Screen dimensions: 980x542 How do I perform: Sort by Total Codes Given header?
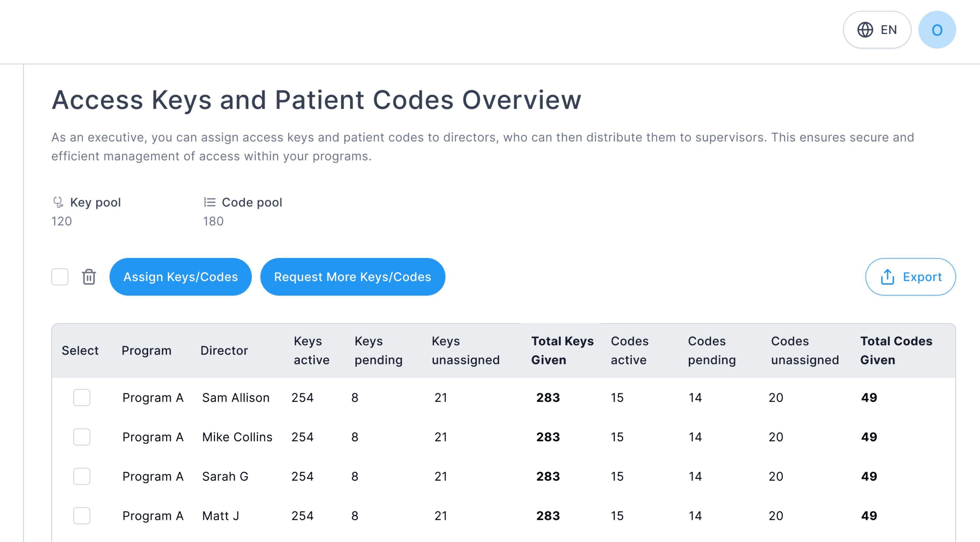[896, 351]
